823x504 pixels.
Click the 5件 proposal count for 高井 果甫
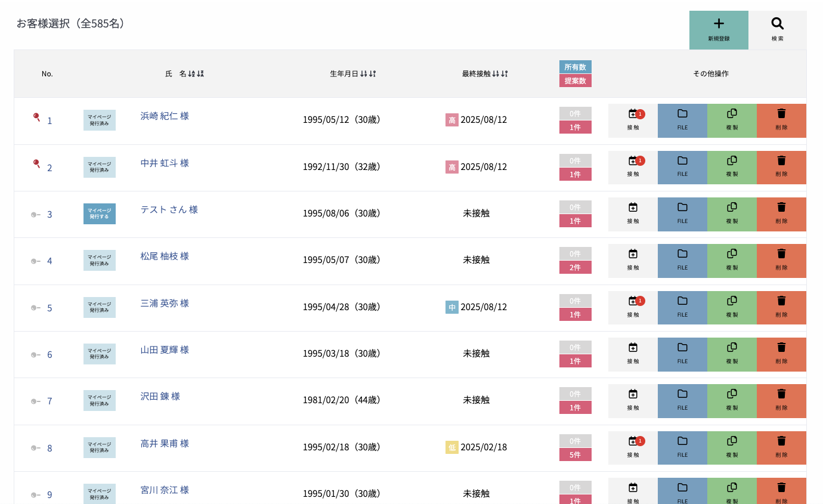tap(576, 454)
